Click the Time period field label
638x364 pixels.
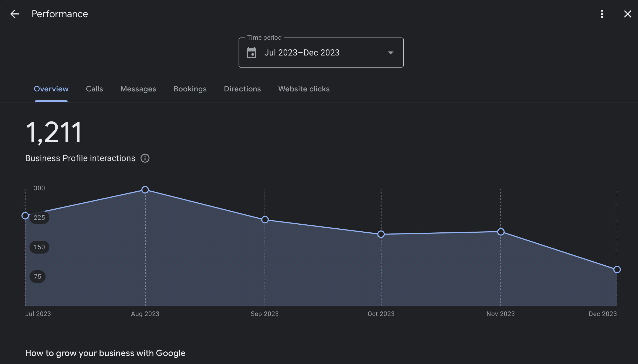click(x=264, y=38)
